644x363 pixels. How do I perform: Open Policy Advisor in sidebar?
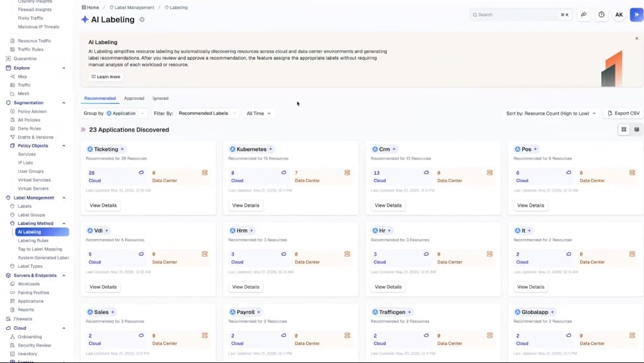coord(32,111)
